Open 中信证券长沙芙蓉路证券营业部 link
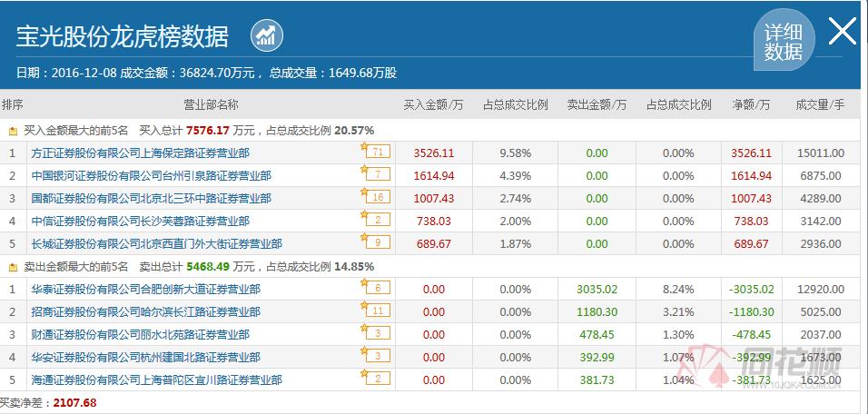The width and height of the screenshot is (868, 414). click(141, 222)
